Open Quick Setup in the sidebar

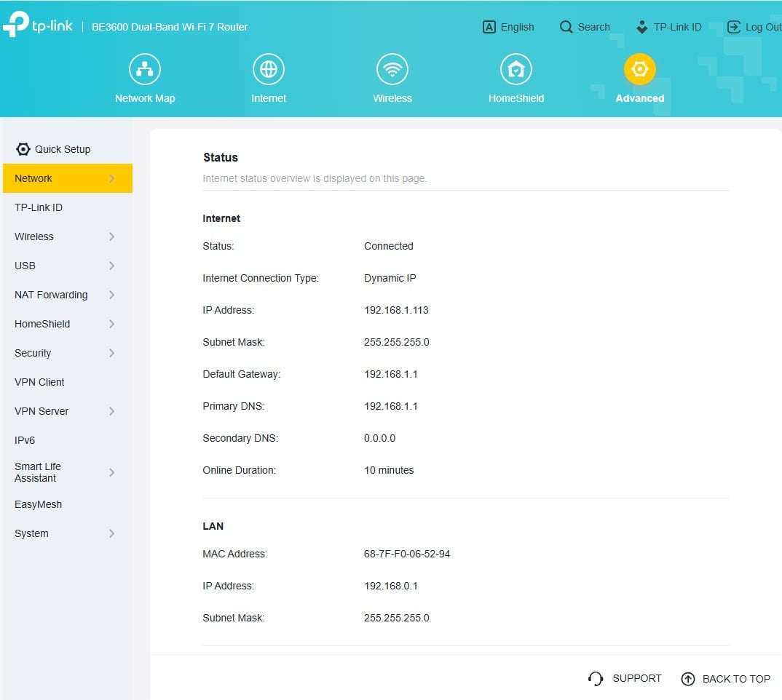pos(54,149)
